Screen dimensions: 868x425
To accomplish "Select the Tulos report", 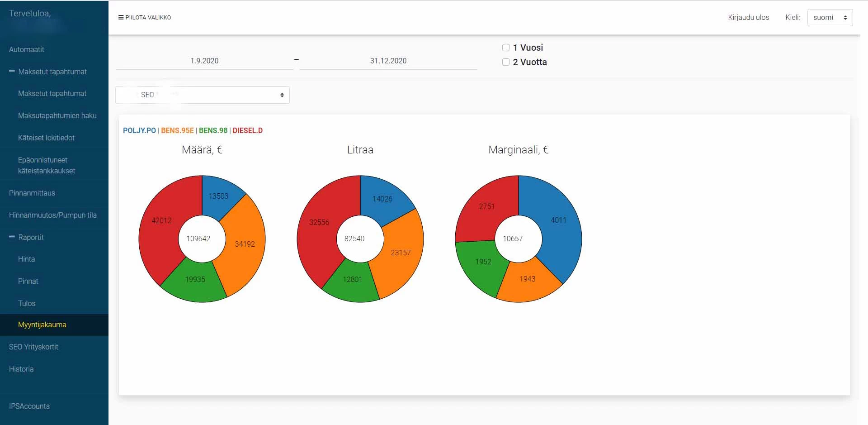I will pyautogui.click(x=27, y=303).
